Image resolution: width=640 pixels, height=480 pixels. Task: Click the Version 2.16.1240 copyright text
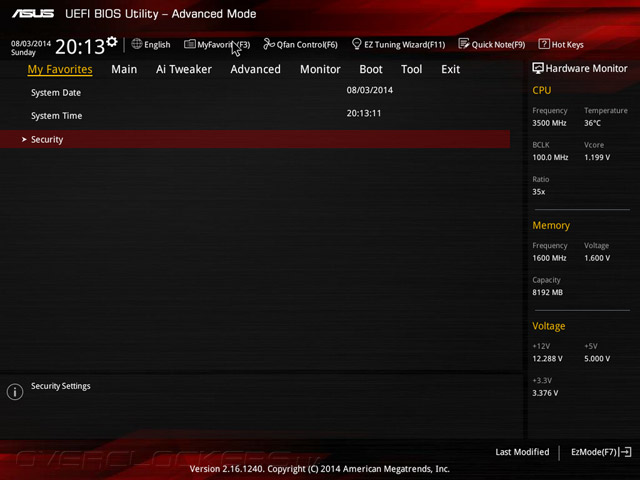320,469
